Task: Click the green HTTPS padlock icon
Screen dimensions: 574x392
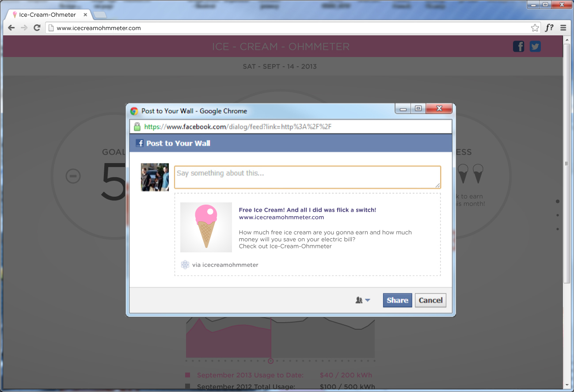Action: [137, 126]
